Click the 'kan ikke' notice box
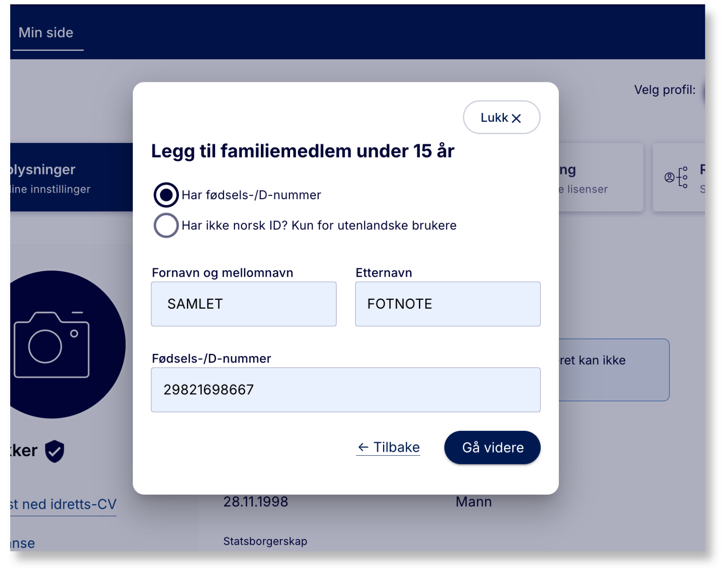Image resolution: width=728 pixels, height=573 pixels. pos(613,370)
